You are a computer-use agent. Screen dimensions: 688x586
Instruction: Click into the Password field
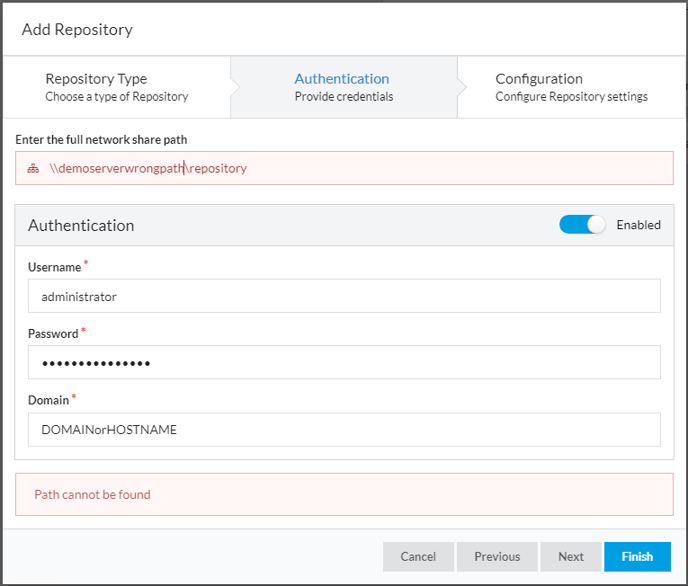344,362
